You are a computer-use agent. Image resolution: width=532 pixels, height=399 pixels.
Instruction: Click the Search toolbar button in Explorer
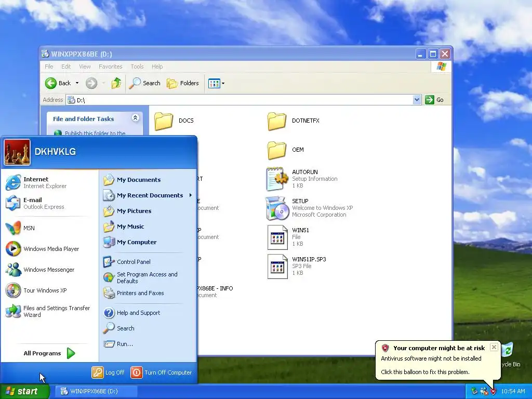tap(144, 83)
